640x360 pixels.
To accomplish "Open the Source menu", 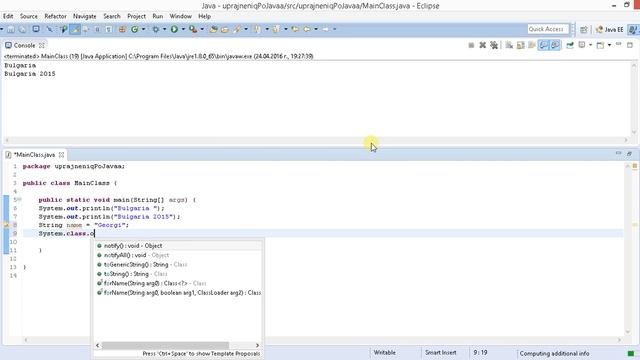I will 29,16.
